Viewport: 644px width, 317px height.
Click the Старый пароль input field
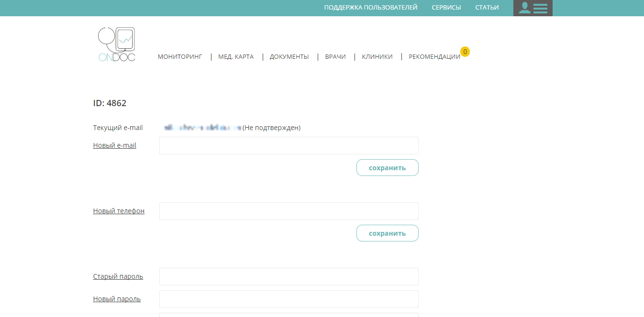pyautogui.click(x=289, y=276)
